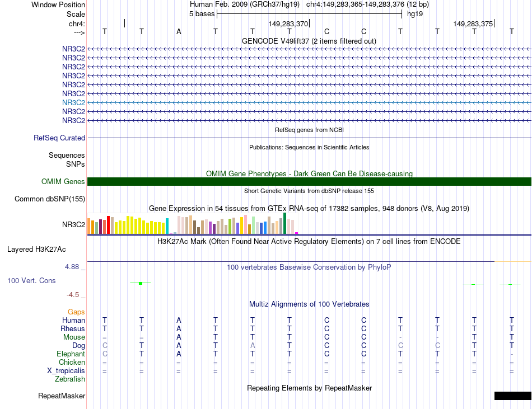The height and width of the screenshot is (409, 532).
Task: Open 'Repeating Elements by RepeatMasker' title
Action: click(309, 388)
